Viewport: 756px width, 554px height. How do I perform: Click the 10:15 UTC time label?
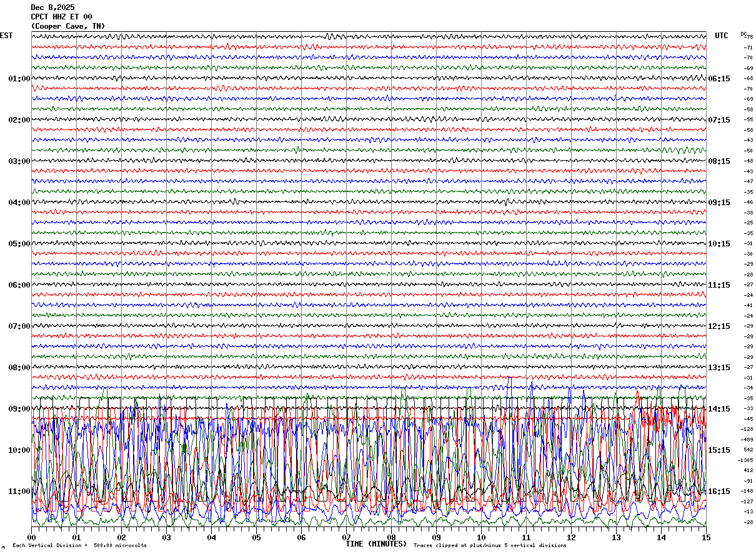tap(719, 244)
